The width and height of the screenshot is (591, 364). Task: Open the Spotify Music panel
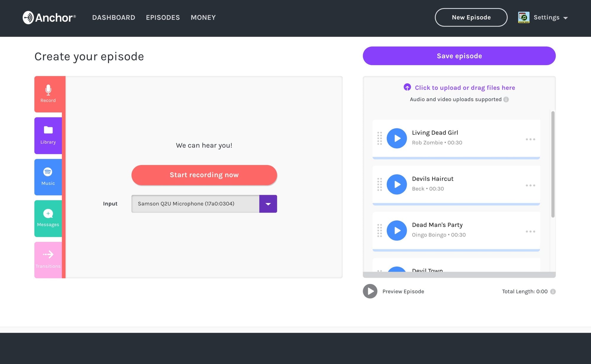coord(48,177)
